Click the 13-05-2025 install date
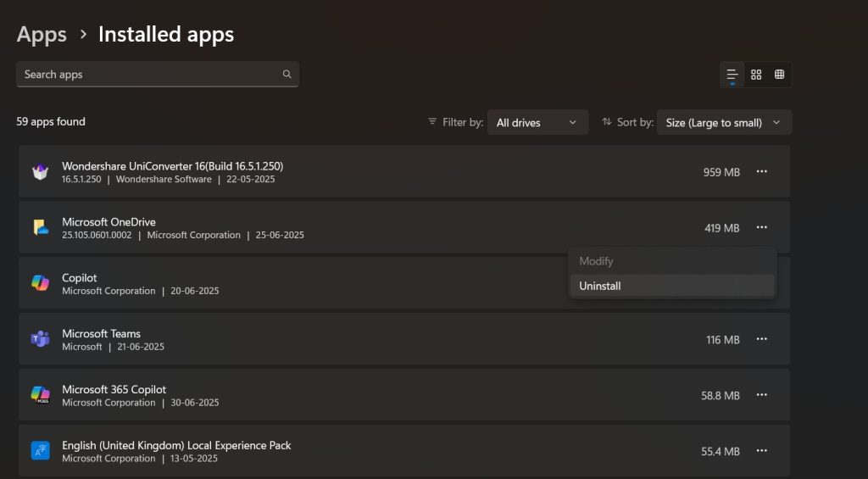The height and width of the screenshot is (479, 868). pyautogui.click(x=194, y=459)
